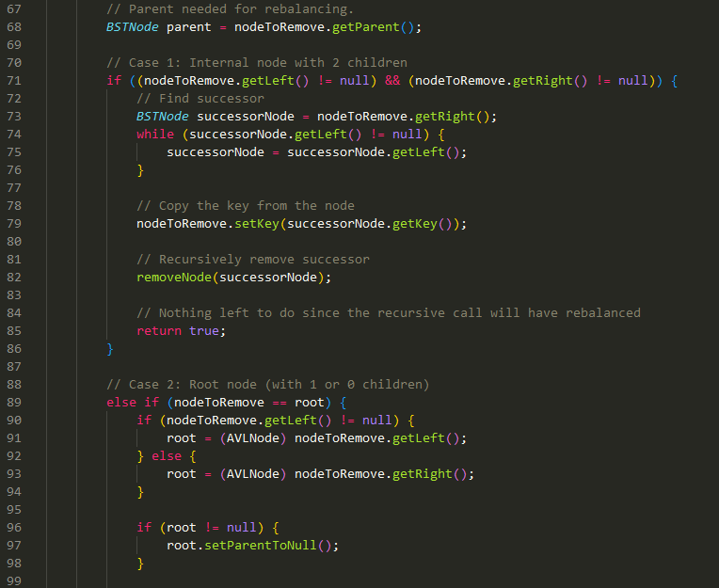This screenshot has width=719, height=588.
Task: Click the closing brace on line 98
Action: pos(140,564)
